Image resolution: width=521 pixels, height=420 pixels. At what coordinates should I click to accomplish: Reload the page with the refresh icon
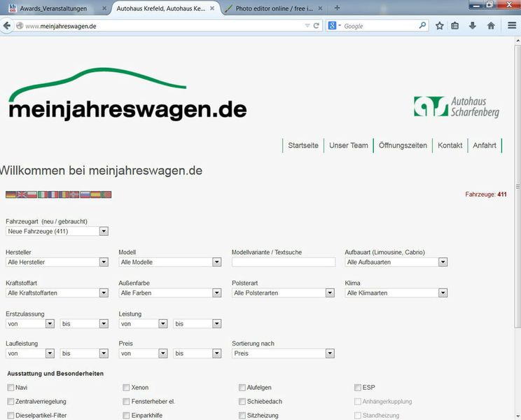(317, 26)
